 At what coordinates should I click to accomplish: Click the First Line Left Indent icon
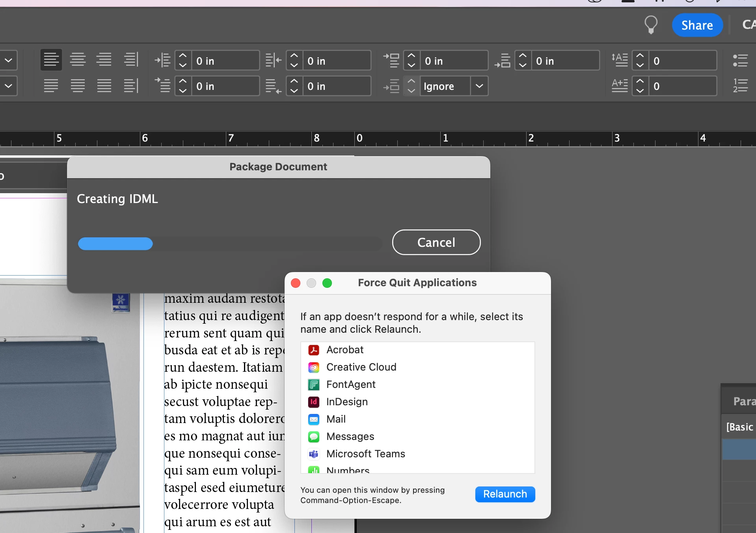tap(162, 86)
